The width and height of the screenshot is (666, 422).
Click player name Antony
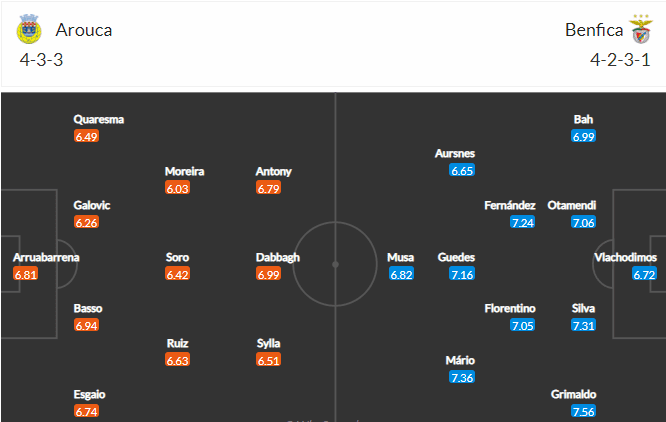click(274, 172)
